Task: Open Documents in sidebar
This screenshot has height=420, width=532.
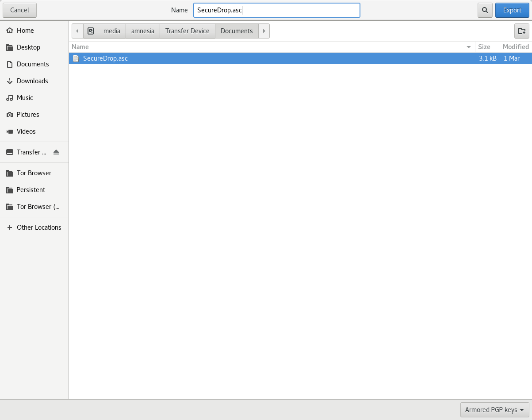Action: coord(34,64)
